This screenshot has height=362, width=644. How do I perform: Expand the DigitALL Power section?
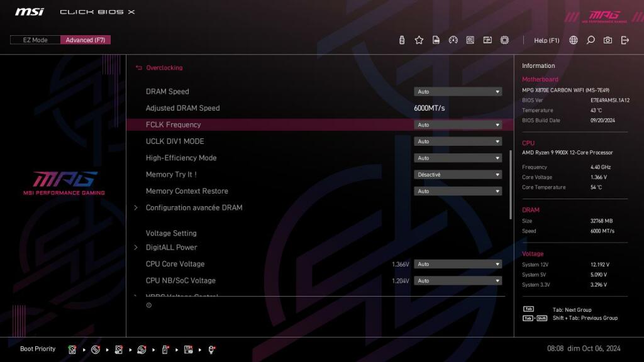click(171, 248)
